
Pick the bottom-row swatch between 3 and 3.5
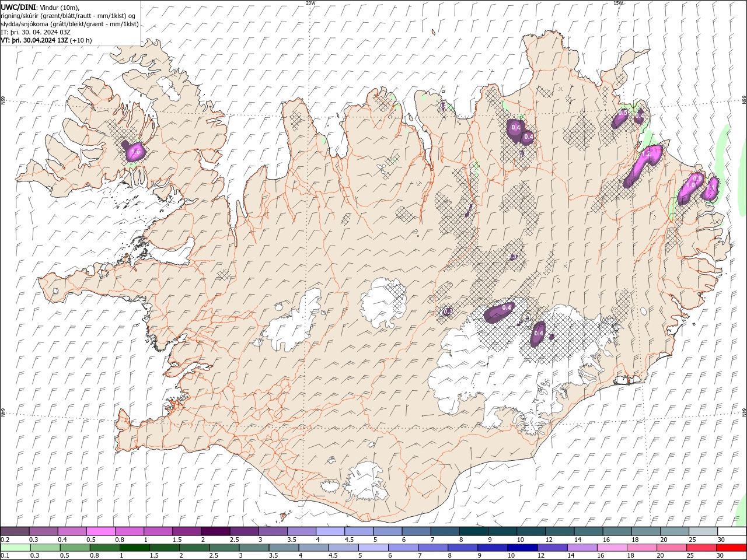click(254, 547)
